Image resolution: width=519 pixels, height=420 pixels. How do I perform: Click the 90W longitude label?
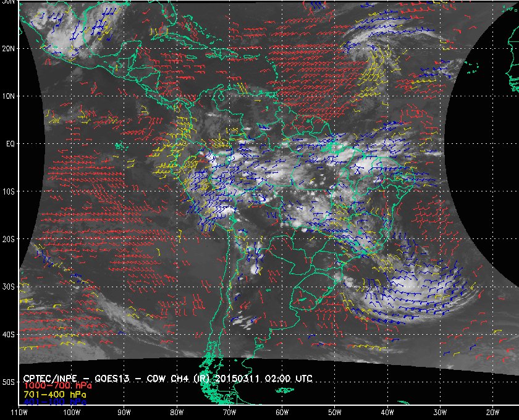point(124,412)
